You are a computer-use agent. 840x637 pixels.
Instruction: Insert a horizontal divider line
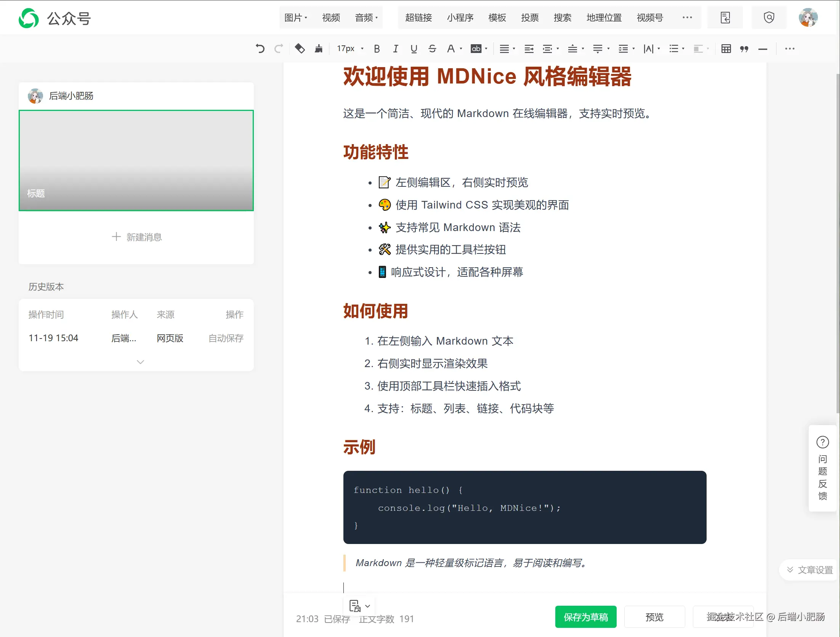pyautogui.click(x=763, y=49)
